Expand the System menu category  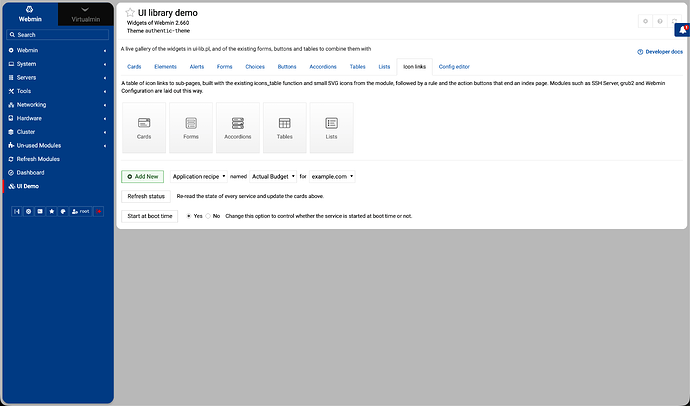[58, 64]
